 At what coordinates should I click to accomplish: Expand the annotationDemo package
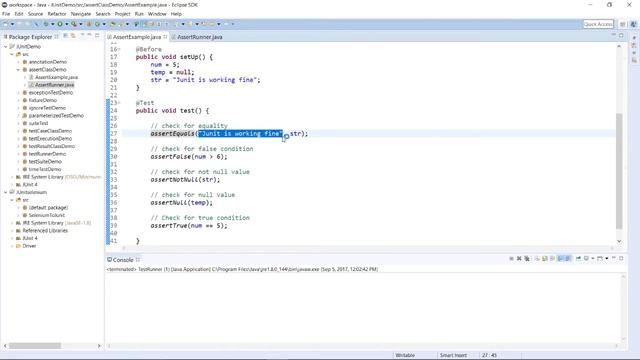[18, 62]
